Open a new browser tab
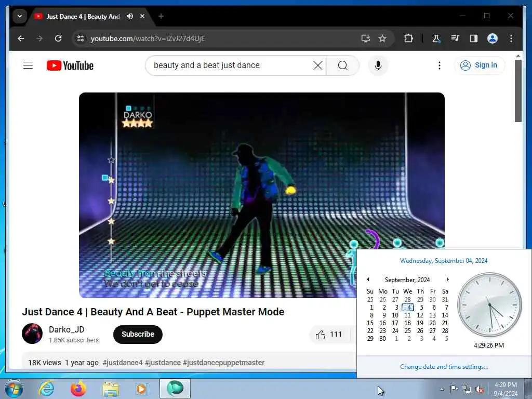 [161, 16]
